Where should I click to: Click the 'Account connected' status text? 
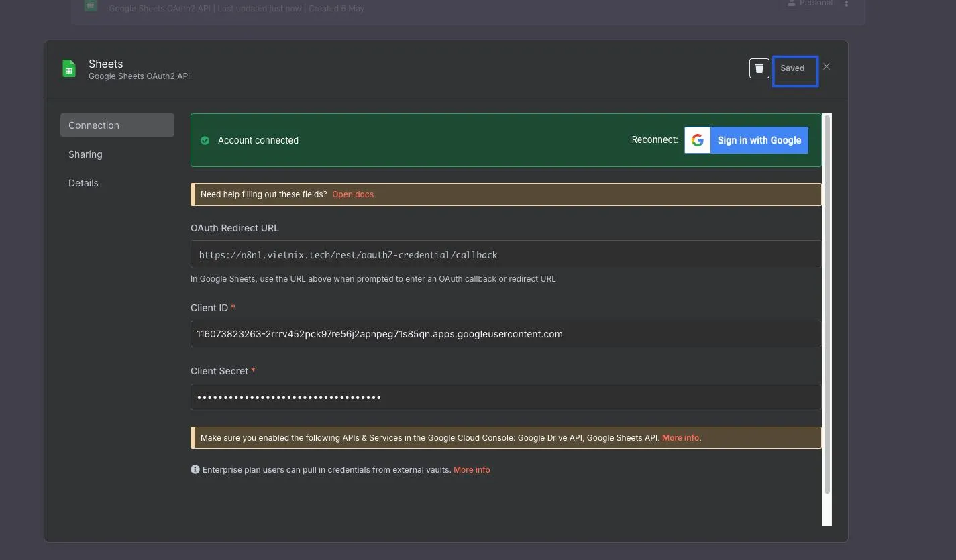(258, 140)
